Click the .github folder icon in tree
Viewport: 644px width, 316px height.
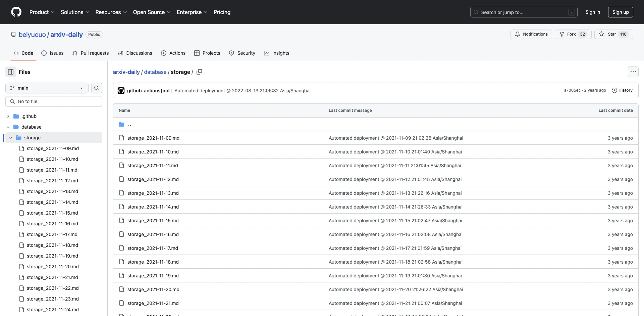(16, 116)
